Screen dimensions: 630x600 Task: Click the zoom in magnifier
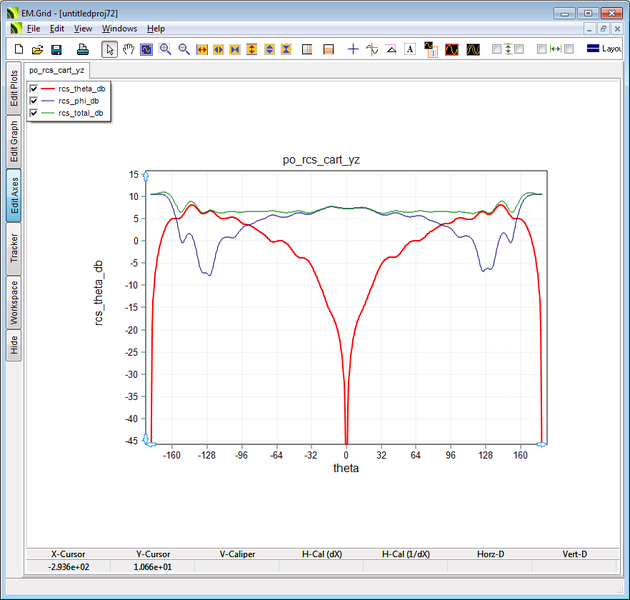[165, 49]
